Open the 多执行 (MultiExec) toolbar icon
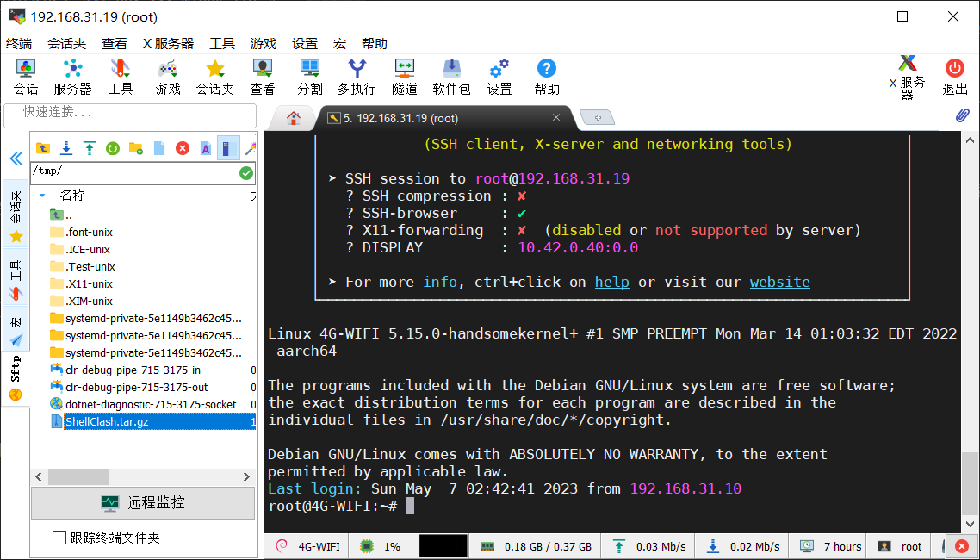Screen dimensions: 980x560 click(x=356, y=77)
